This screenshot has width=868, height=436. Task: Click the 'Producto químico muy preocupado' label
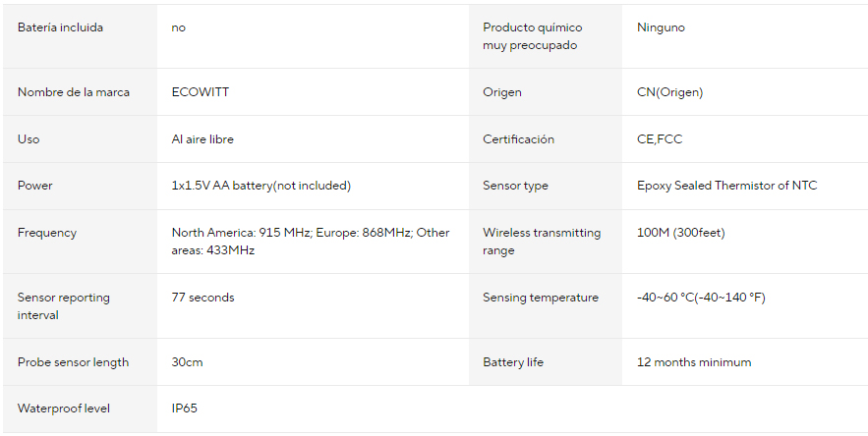[x=533, y=36]
